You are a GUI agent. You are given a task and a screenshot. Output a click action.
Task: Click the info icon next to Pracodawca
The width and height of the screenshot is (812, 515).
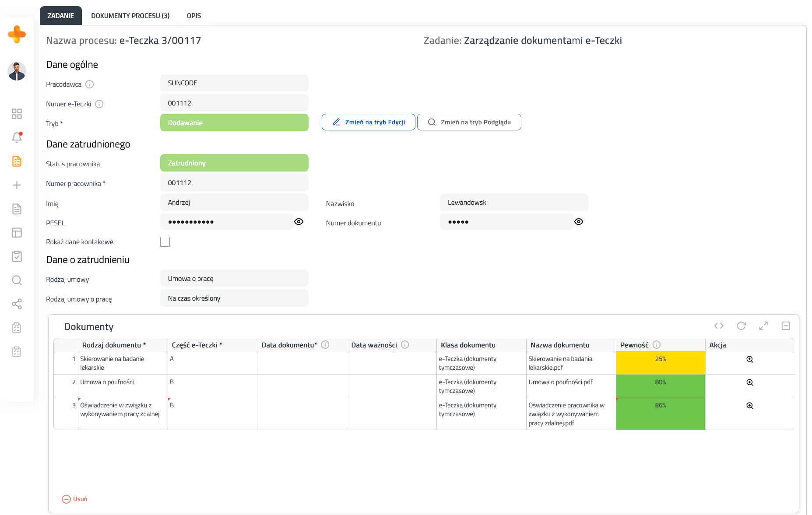point(89,84)
